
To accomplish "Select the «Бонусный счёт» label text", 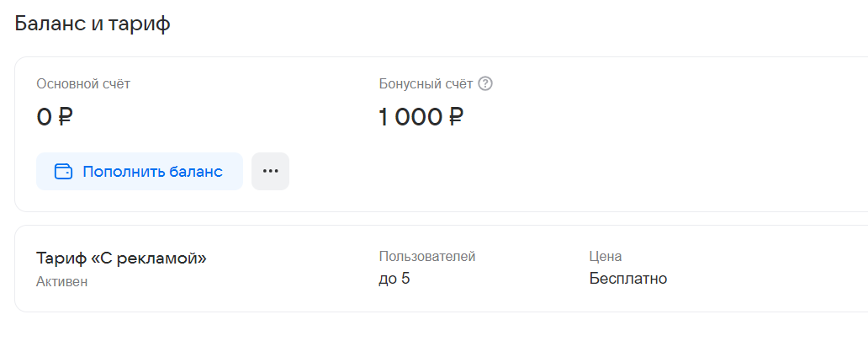I will click(426, 84).
